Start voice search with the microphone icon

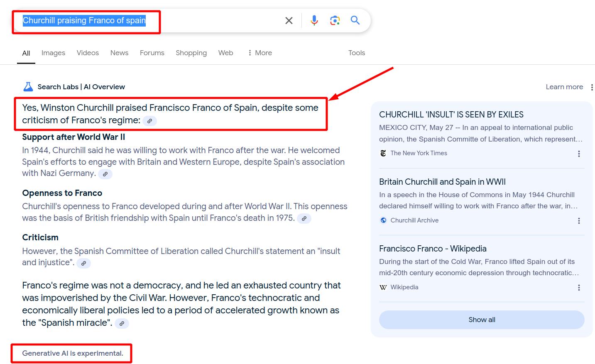click(314, 20)
